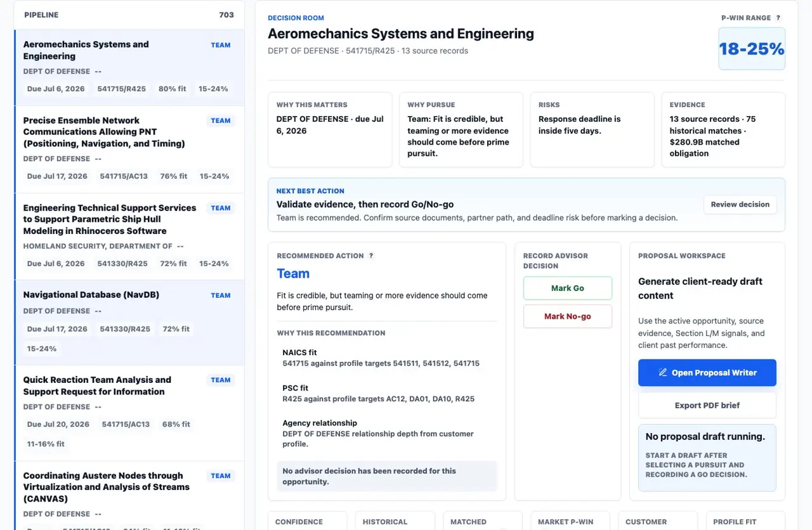Open the Why This Matters card
The height and width of the screenshot is (530, 812).
coord(330,130)
